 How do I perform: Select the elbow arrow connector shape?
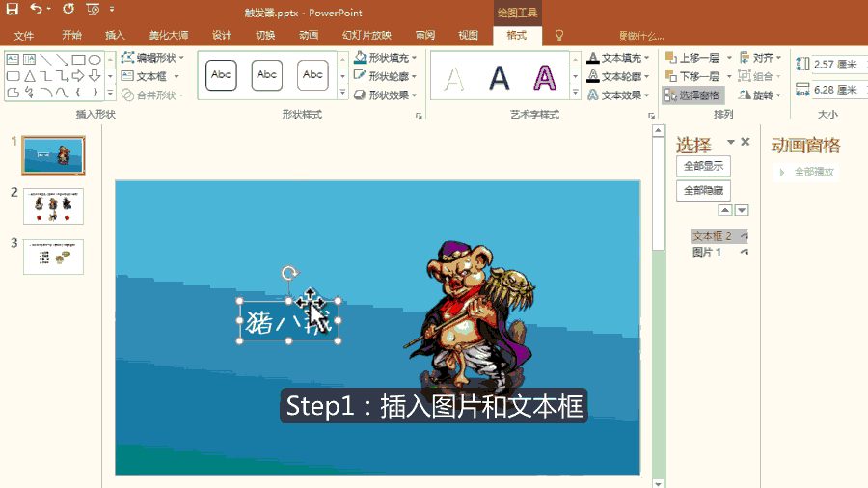(62, 76)
